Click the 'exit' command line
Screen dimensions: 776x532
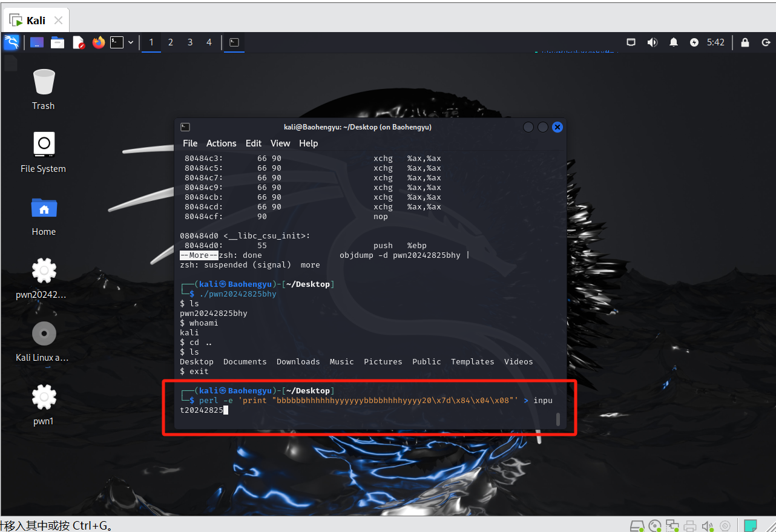click(194, 372)
